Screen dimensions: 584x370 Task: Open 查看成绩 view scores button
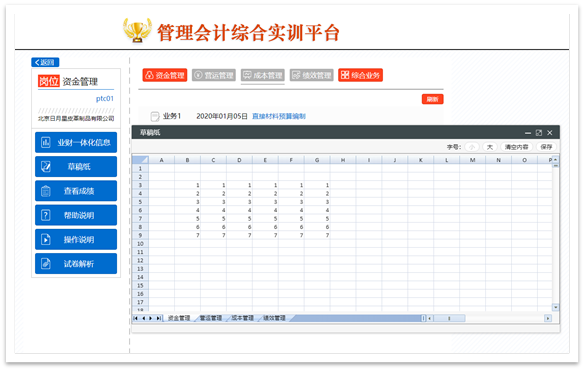(x=76, y=191)
